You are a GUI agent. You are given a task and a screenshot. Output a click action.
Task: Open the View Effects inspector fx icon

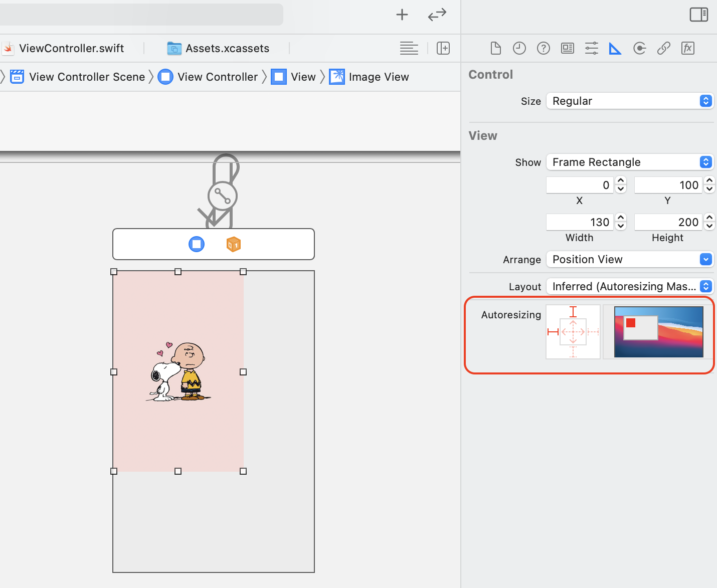pos(688,48)
